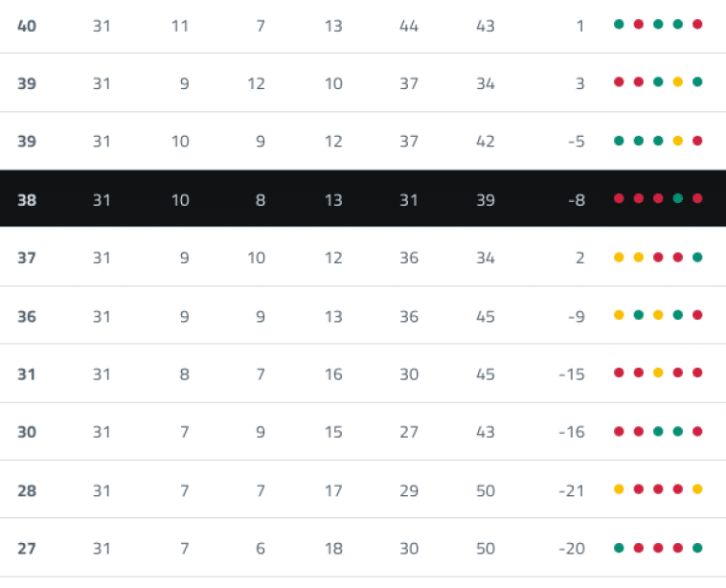Click the goal difference -8 in the highlighted row
This screenshot has height=588, width=726.
click(575, 200)
